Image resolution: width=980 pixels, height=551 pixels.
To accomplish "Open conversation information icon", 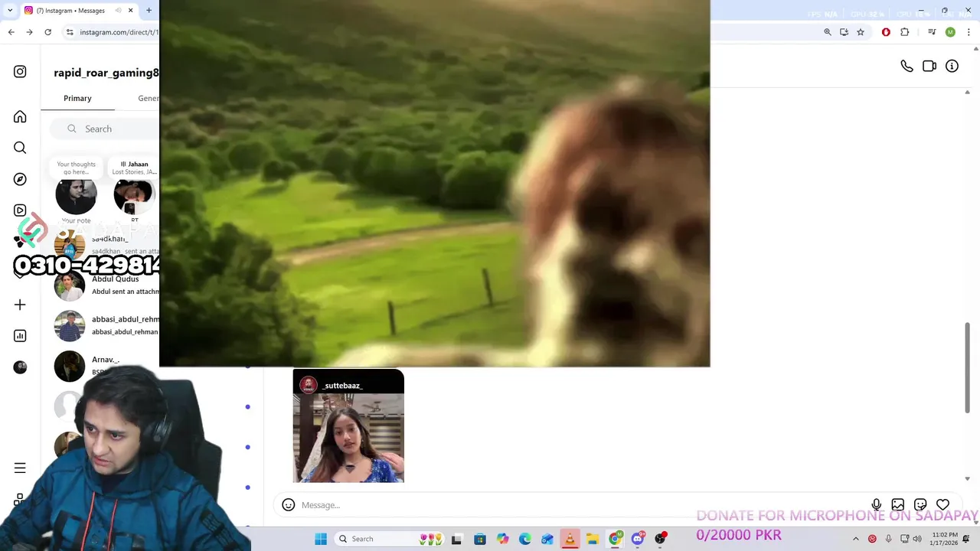I will click(x=952, y=66).
